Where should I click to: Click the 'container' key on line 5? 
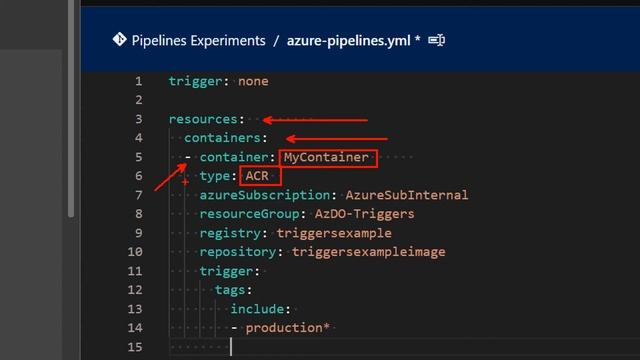coord(234,157)
